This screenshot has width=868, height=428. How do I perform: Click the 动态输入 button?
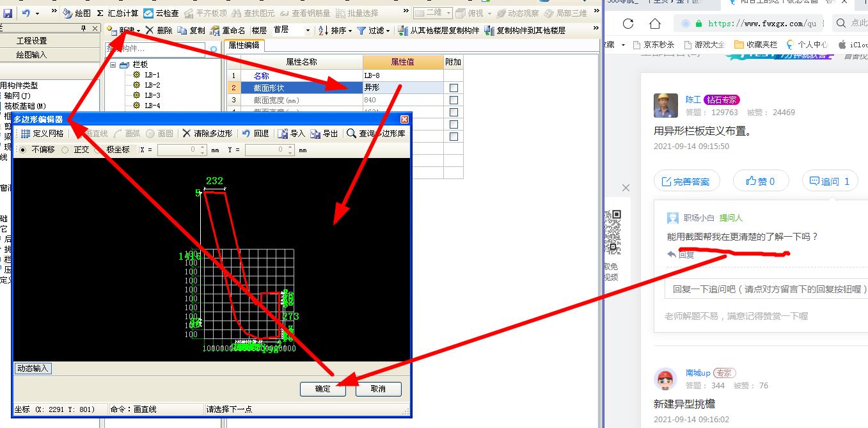point(33,369)
